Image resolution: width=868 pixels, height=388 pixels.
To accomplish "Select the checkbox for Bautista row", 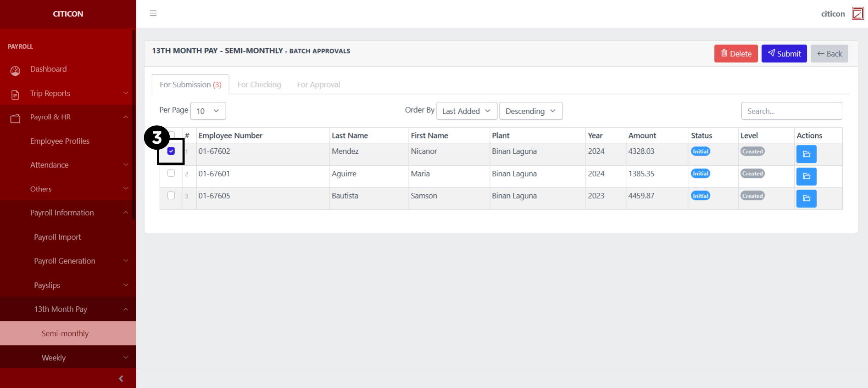I will [171, 196].
